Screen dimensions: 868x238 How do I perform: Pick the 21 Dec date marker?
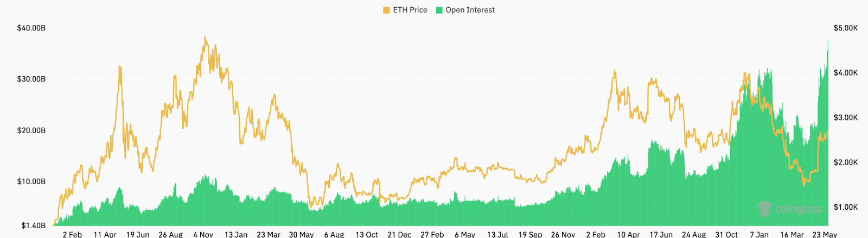(399, 234)
